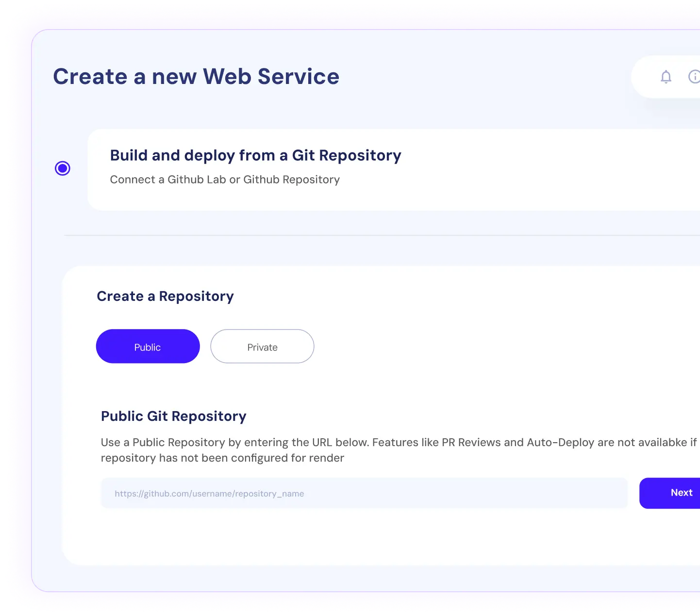Click the Build and deploy card title

point(255,155)
